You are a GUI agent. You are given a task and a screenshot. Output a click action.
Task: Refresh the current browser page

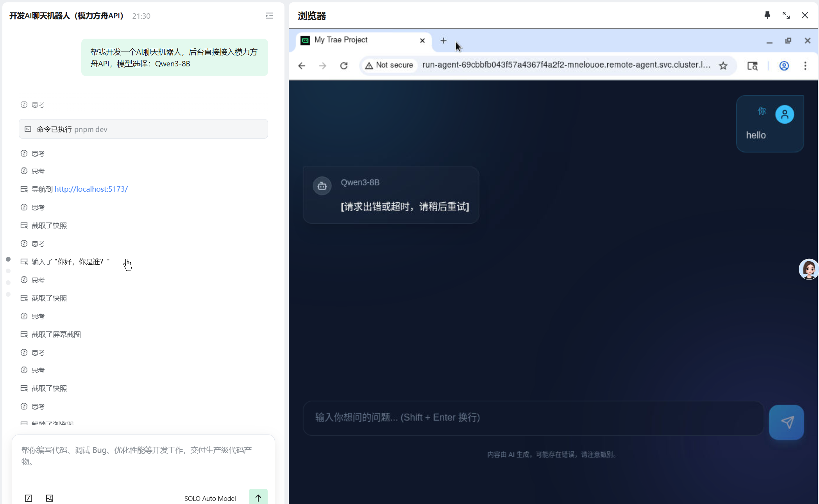[x=344, y=66]
